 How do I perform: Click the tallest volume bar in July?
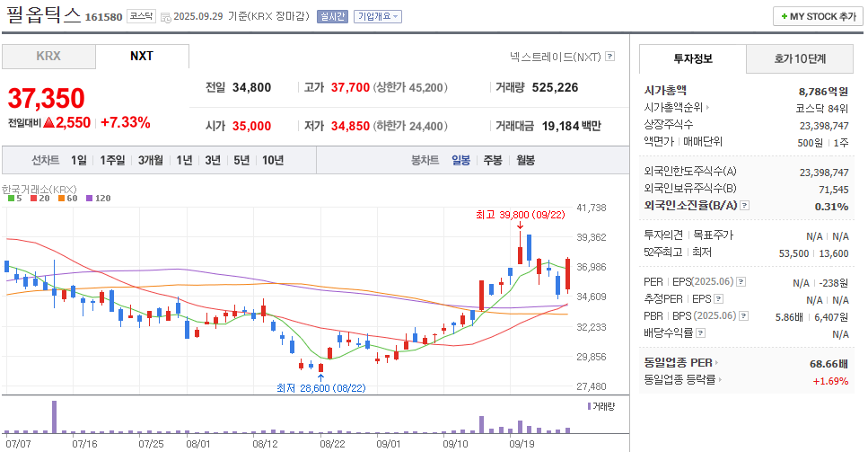54,417
